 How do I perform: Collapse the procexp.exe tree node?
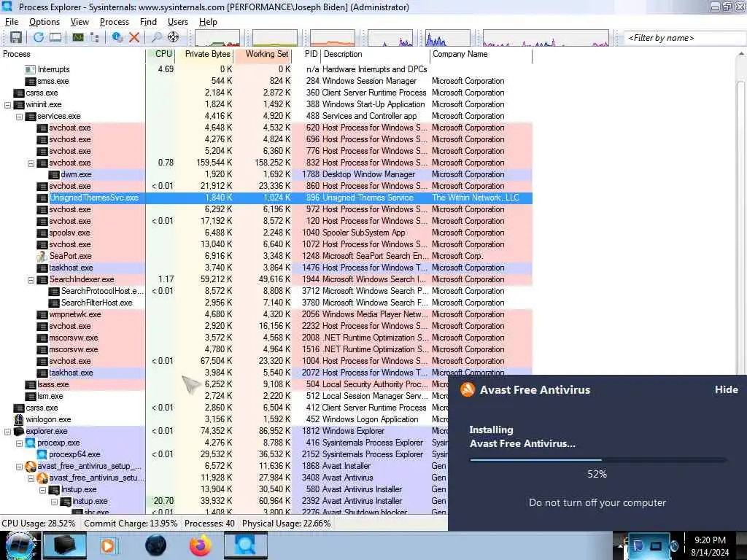[19, 443]
